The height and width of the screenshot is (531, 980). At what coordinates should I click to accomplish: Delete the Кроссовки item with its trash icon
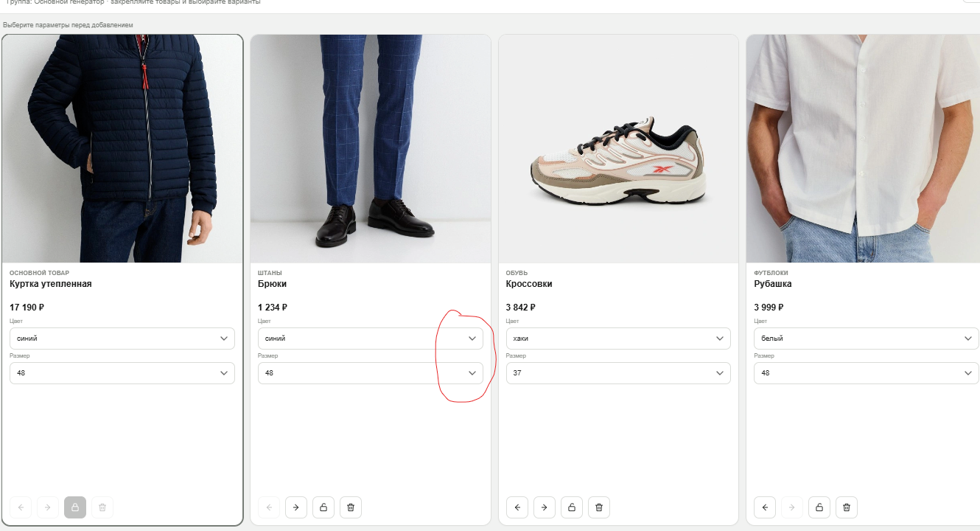point(599,507)
